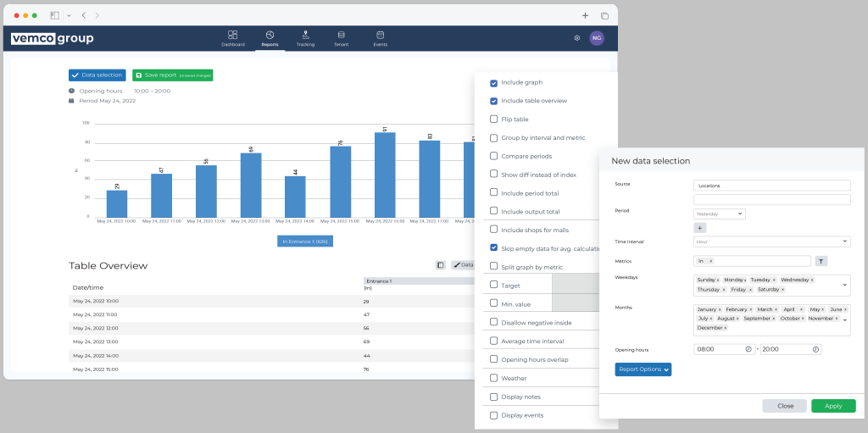Click the metrics filter funnel icon
Image resolution: width=868 pixels, height=433 pixels.
(821, 261)
